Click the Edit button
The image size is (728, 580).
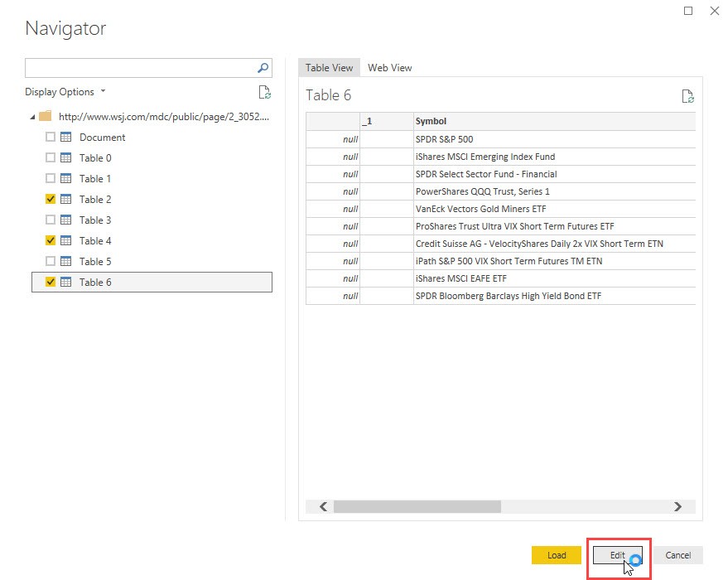(x=618, y=555)
